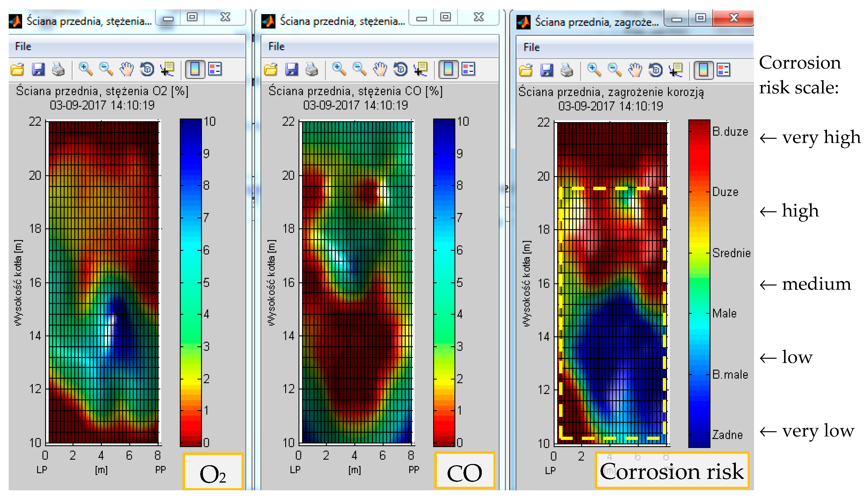Open File menu in corrosion risk window

pyautogui.click(x=531, y=48)
